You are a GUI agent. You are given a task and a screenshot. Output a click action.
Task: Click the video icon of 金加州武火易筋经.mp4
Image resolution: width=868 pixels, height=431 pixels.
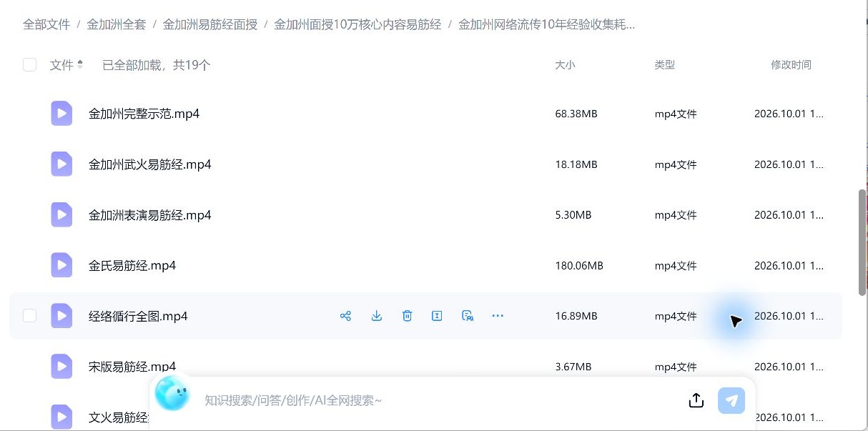pos(61,164)
